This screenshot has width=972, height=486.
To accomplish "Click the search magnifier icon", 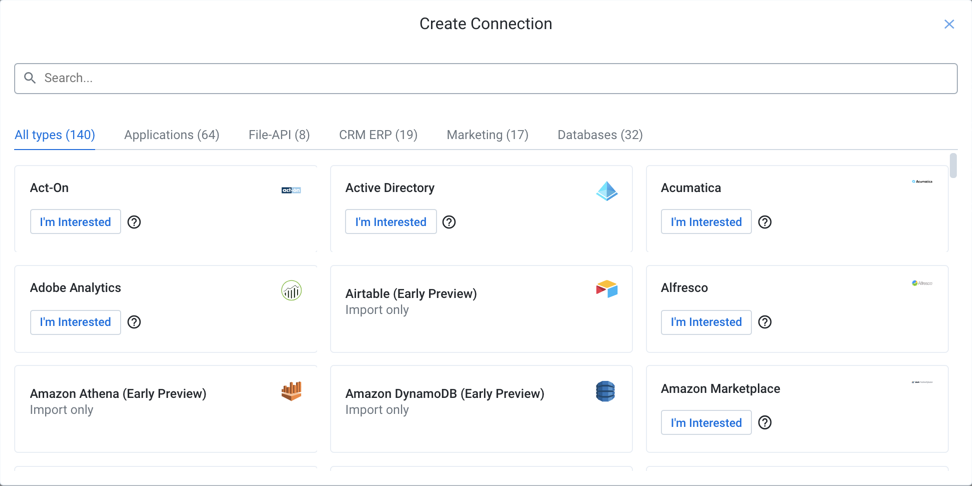I will [x=30, y=78].
